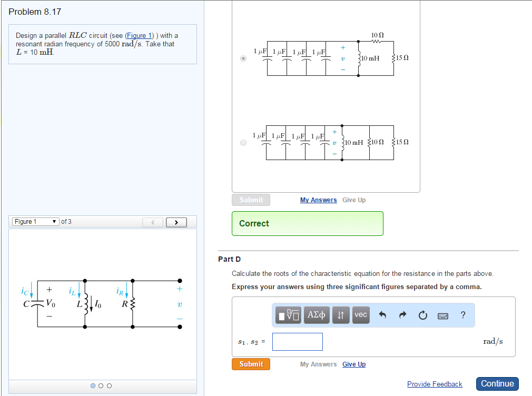This screenshot has height=396, width=532.
Task: Click Give Up text under circuit part
Action: (x=354, y=200)
